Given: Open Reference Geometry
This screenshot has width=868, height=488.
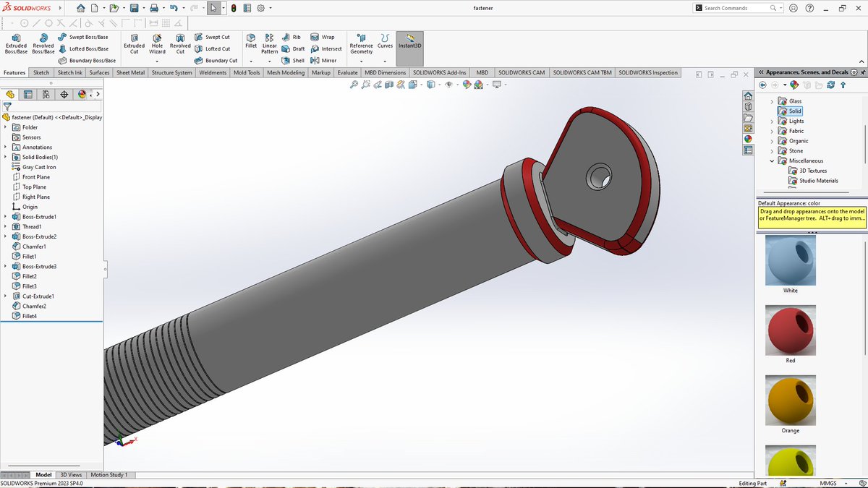Looking at the screenshot, I should (361, 43).
